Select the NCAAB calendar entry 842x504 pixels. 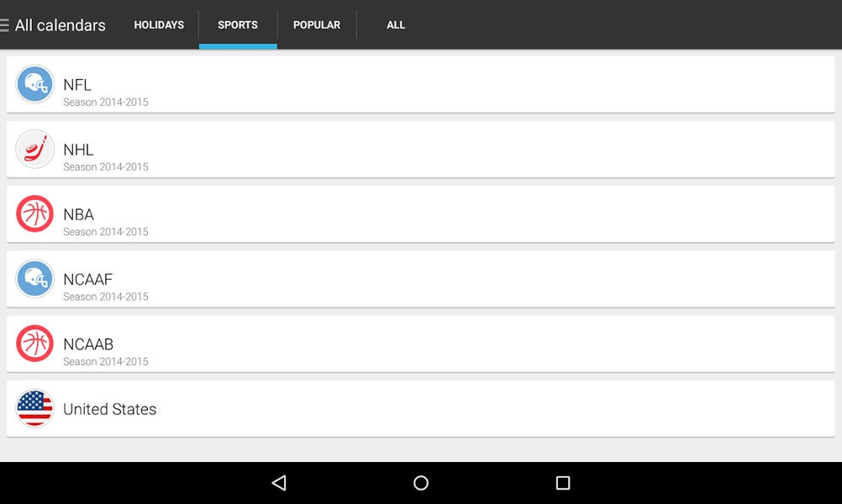tap(421, 344)
